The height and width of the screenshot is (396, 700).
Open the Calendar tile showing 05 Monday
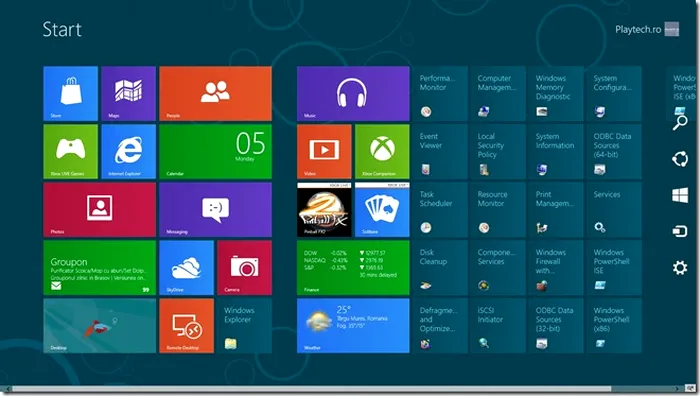point(215,151)
